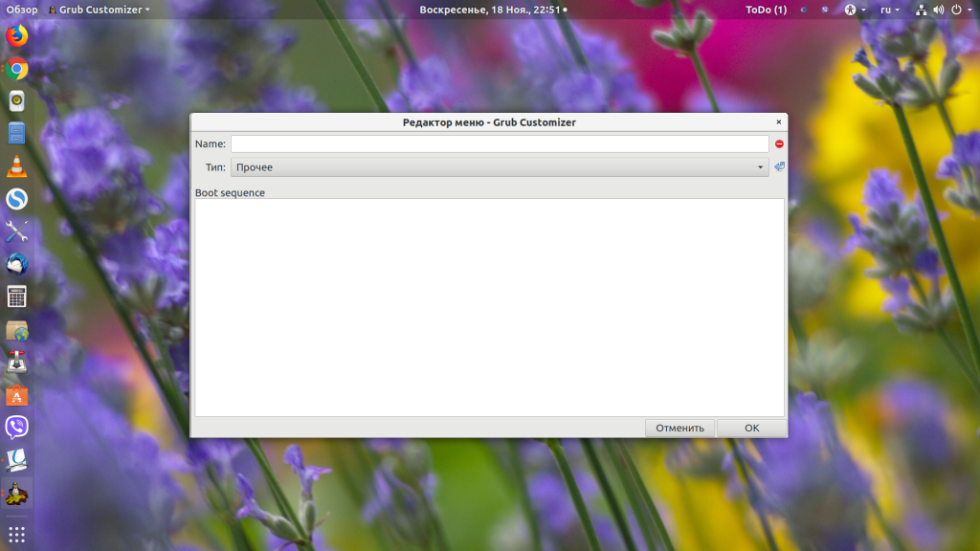Click the volume icon in the top bar
This screenshot has height=551, width=980.
[x=938, y=10]
